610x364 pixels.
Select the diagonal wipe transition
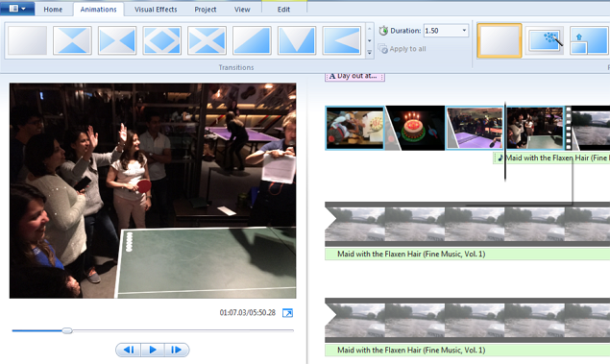point(252,40)
